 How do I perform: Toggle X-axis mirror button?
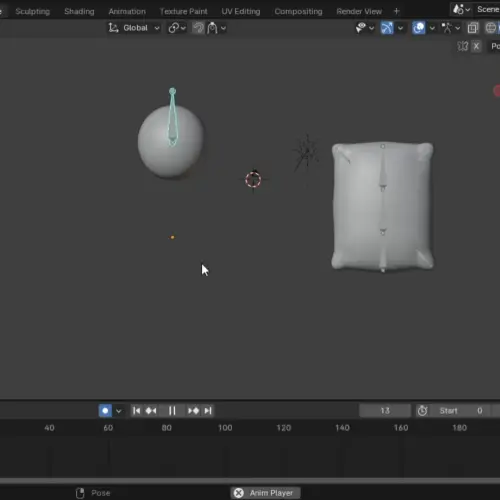(476, 46)
